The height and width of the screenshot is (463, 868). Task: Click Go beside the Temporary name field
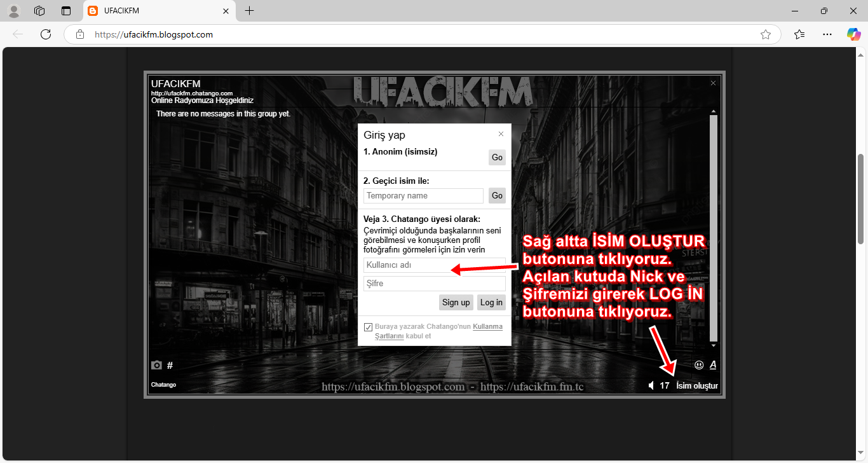(497, 196)
